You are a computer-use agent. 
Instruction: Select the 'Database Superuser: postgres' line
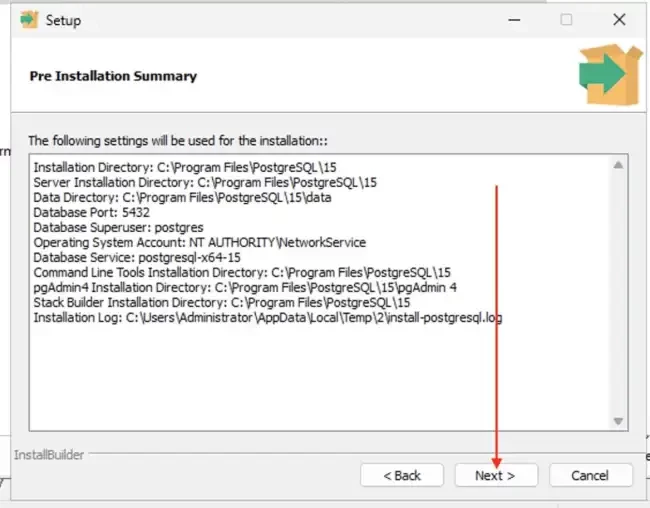pyautogui.click(x=119, y=227)
